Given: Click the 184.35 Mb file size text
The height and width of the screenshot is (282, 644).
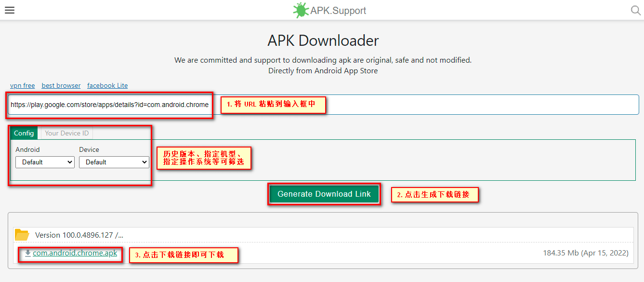Looking at the screenshot, I should [x=561, y=253].
